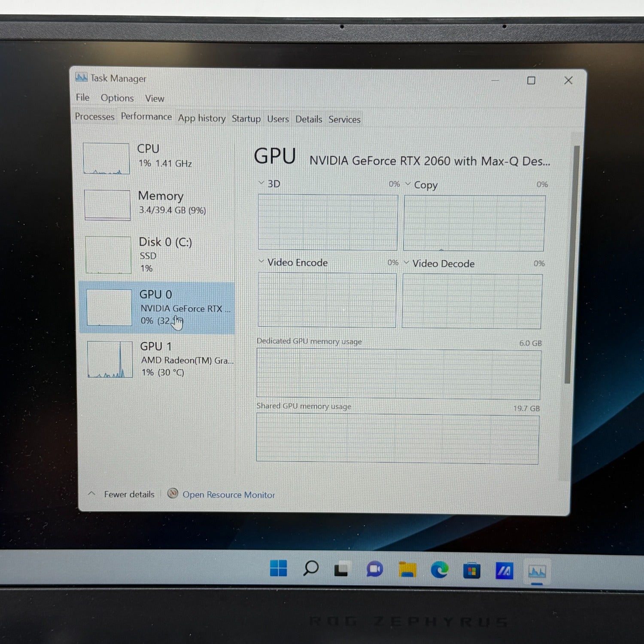The image size is (644, 644).
Task: Click the Open Resource Monitor link
Action: click(x=229, y=495)
